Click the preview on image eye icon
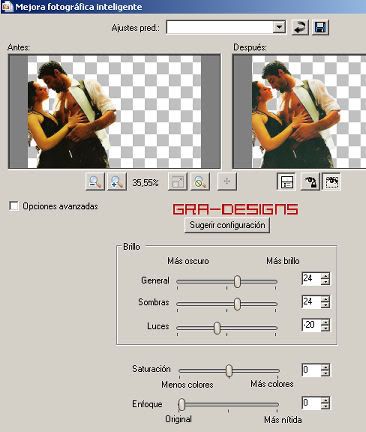This screenshot has width=366, height=432. 310,182
